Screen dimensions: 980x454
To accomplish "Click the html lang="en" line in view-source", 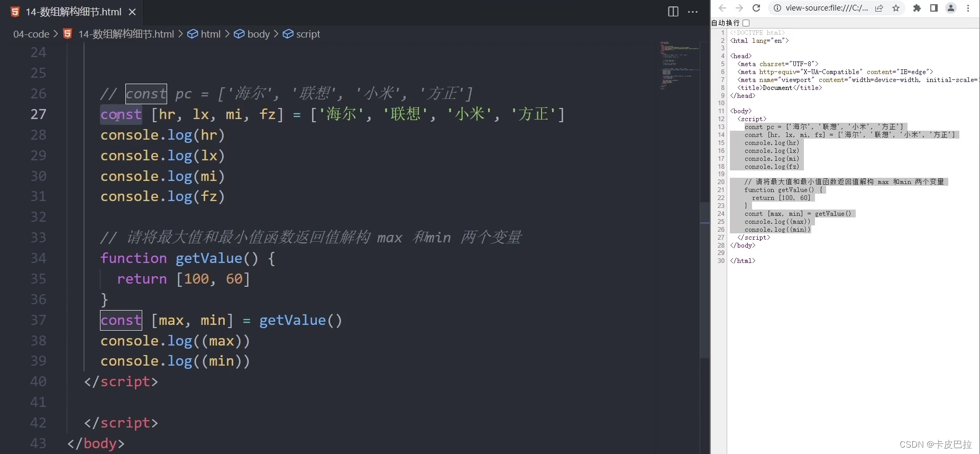I will coord(759,41).
